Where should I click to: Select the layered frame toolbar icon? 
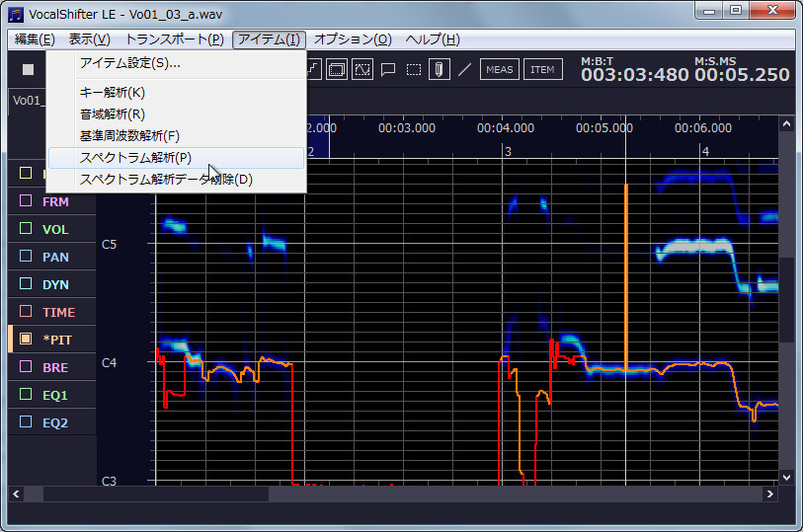click(337, 69)
